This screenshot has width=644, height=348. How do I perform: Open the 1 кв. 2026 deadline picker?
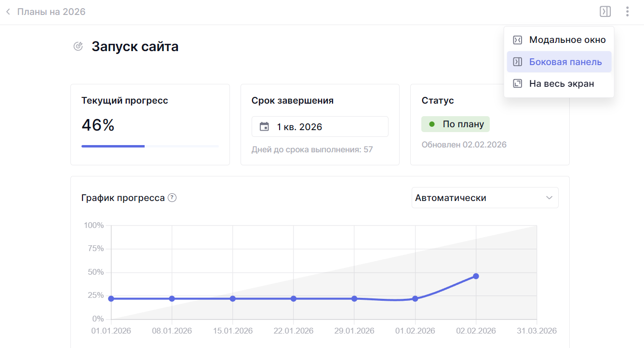click(x=320, y=127)
